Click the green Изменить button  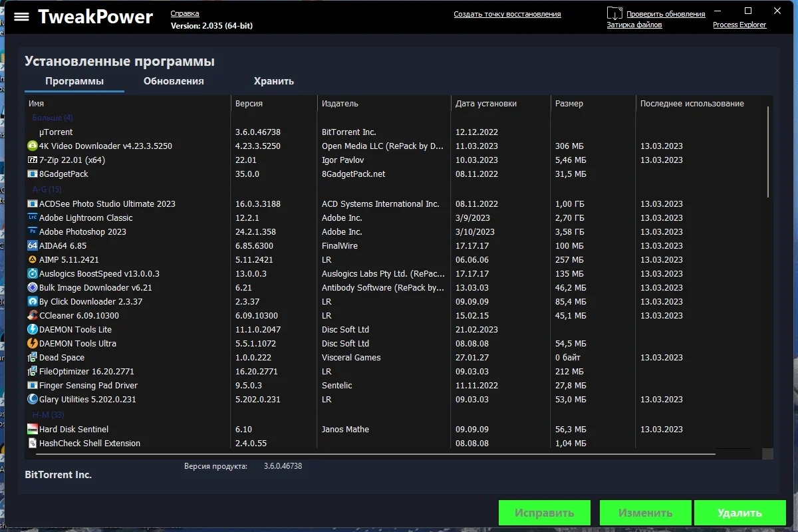(x=646, y=513)
